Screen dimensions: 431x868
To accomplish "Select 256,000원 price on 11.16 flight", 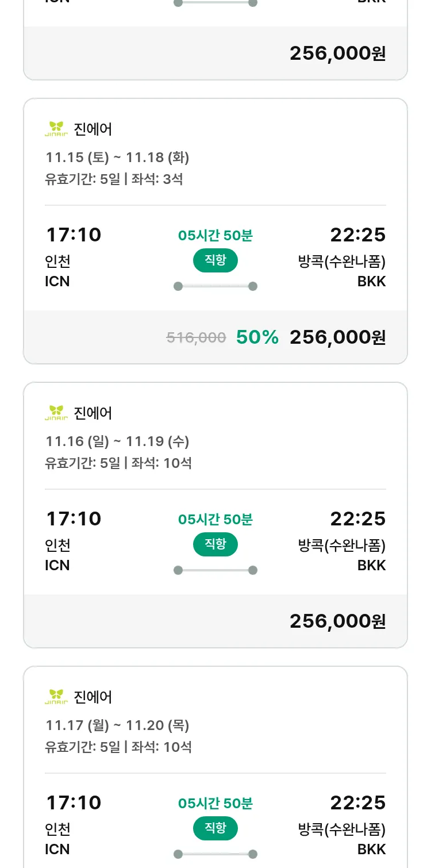I will click(337, 621).
